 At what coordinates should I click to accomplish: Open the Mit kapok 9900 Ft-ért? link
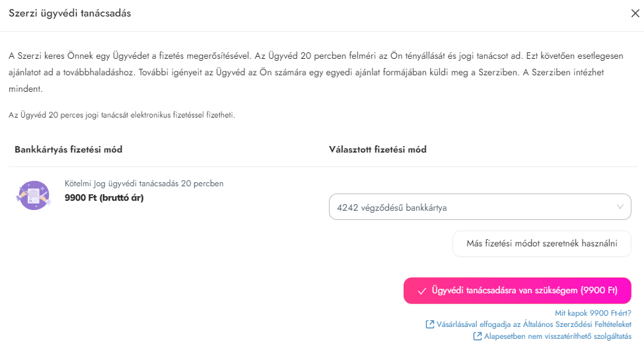[592, 312]
